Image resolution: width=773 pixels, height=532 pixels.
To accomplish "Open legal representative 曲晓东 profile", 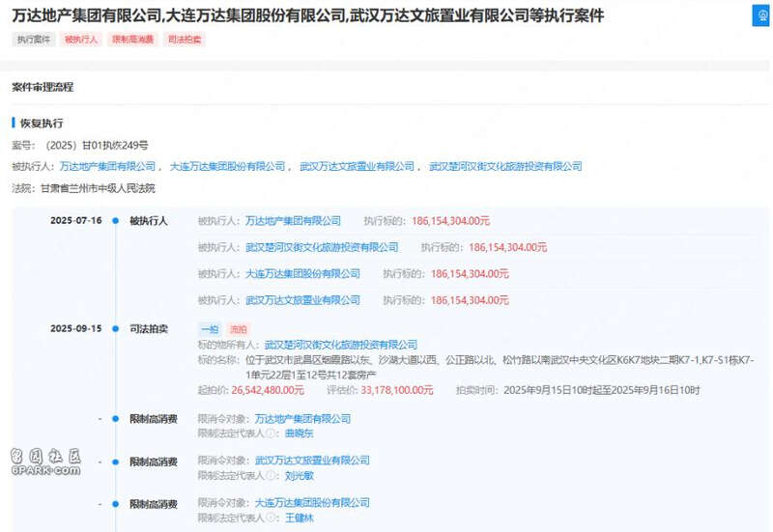I will pyautogui.click(x=300, y=434).
